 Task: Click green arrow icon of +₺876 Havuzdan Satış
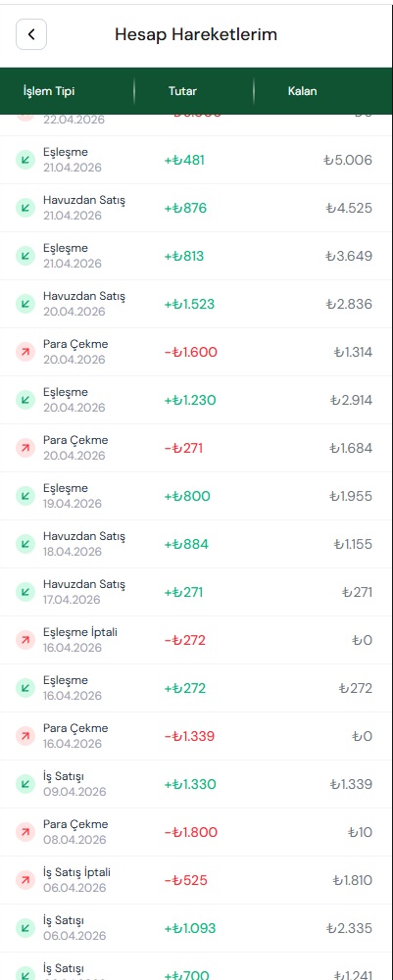pyautogui.click(x=25, y=208)
